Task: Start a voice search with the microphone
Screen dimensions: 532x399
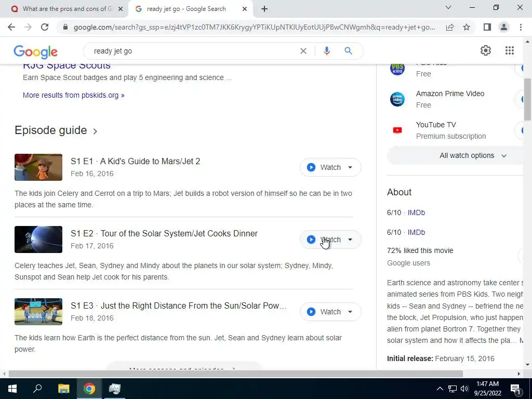Action: tap(326, 51)
